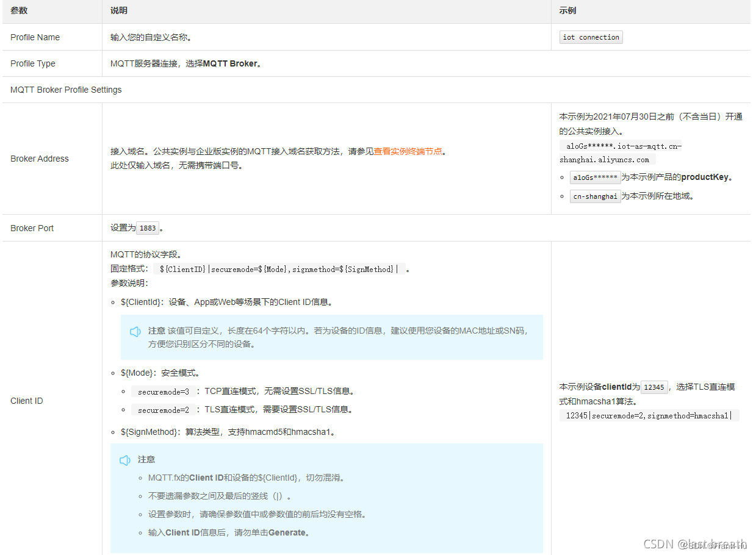Click the iot connection example code
This screenshot has height=555, width=756.
point(591,37)
